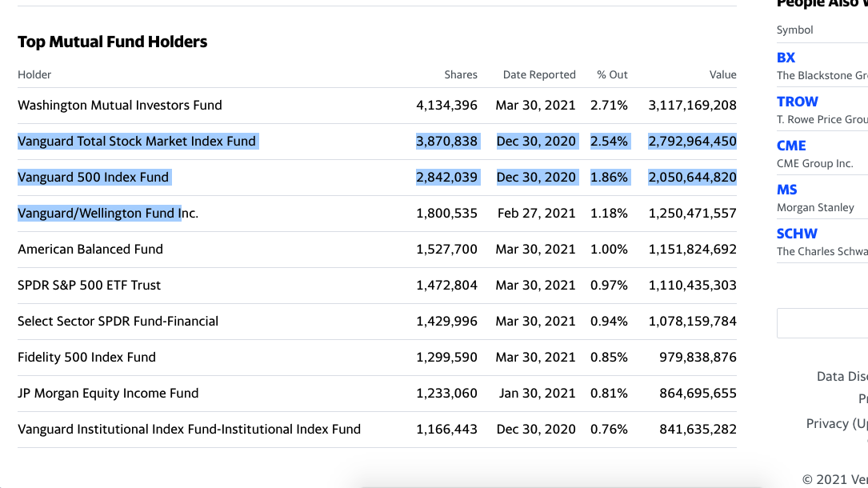The height and width of the screenshot is (488, 868).
Task: Click the 0.97% out cell
Action: point(609,285)
